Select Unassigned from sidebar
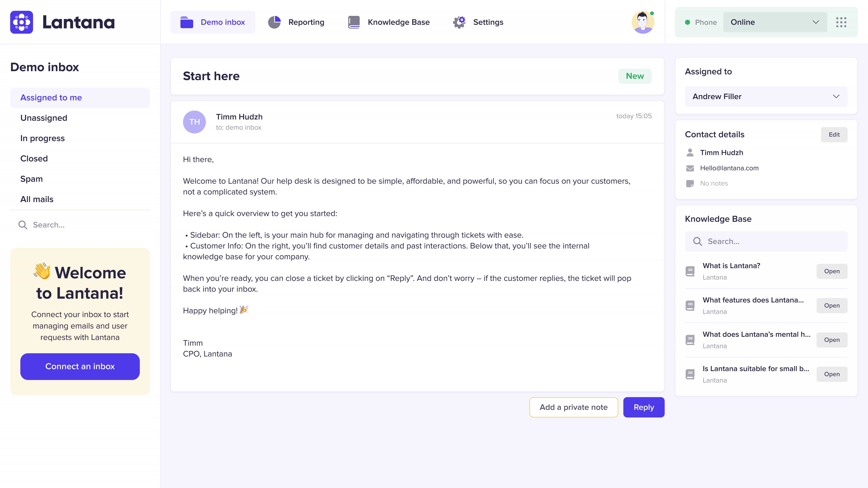868x488 pixels. pyautogui.click(x=43, y=117)
